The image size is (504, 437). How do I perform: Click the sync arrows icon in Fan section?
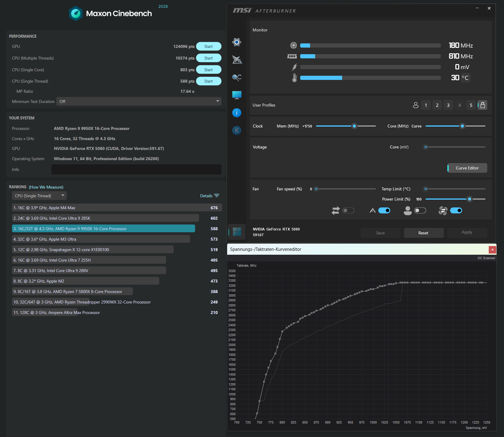pos(336,211)
